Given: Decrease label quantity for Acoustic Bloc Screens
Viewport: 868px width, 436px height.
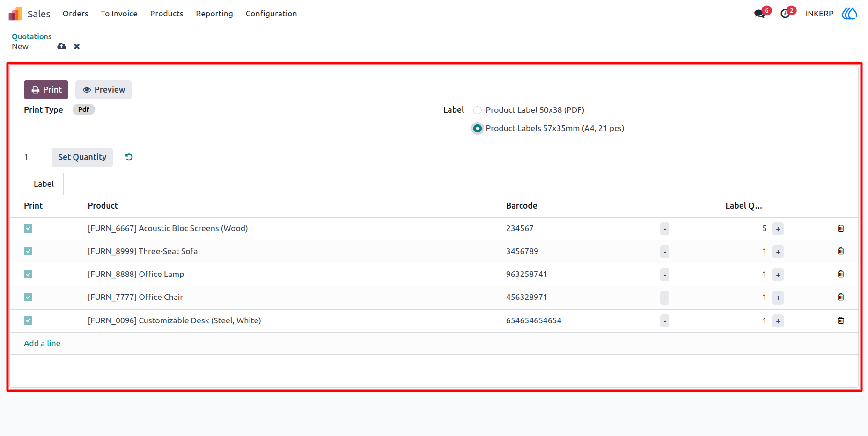Looking at the screenshot, I should [665, 229].
